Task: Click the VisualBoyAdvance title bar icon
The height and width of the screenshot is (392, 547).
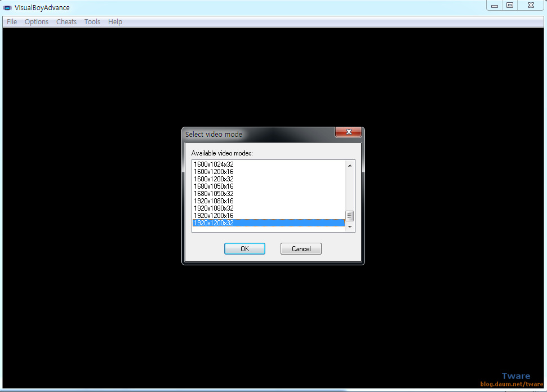Action: [x=7, y=8]
